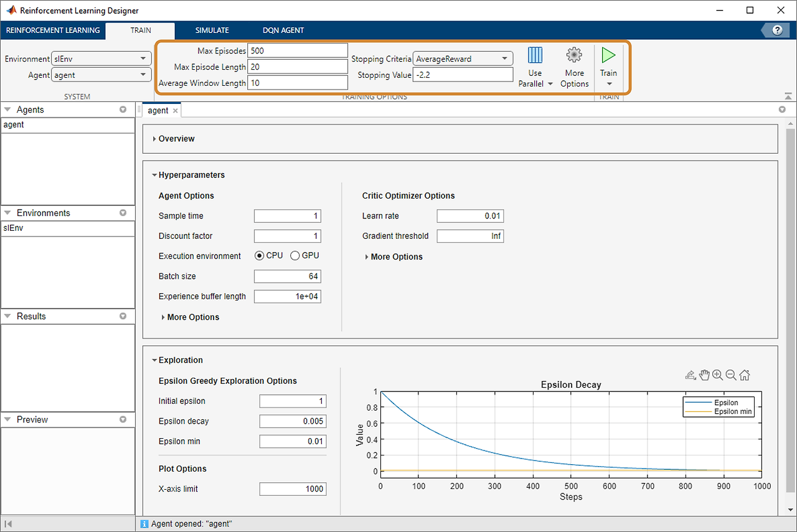The height and width of the screenshot is (532, 797).
Task: Switch to the DQN Agent tab
Action: coord(283,30)
